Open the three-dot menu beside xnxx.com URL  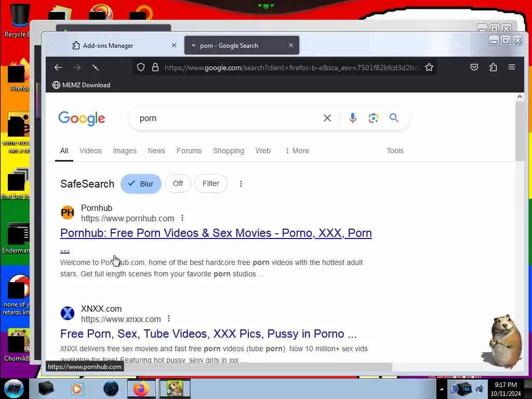[169, 318]
